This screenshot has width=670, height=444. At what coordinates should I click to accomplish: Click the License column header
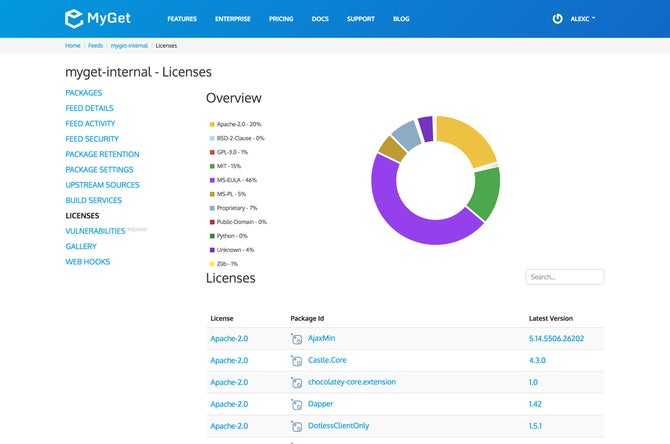(x=222, y=318)
